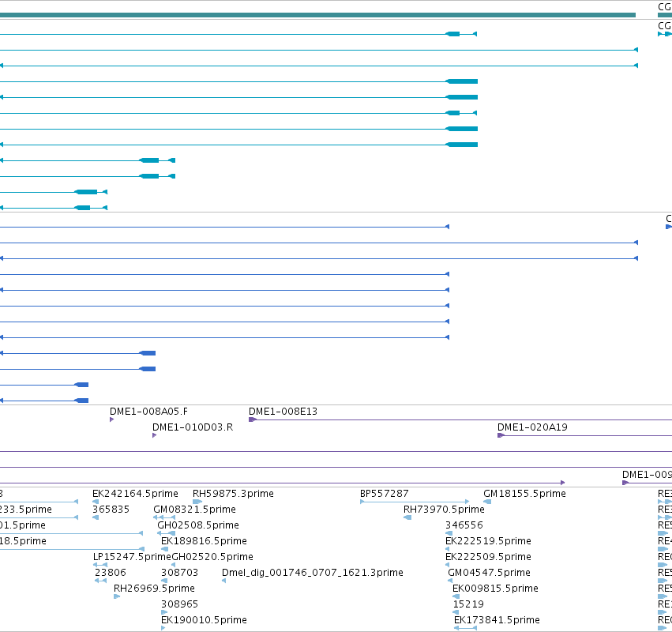This screenshot has height=632, width=672.
Task: Click the 308703 feature label
Action: pyautogui.click(x=179, y=574)
